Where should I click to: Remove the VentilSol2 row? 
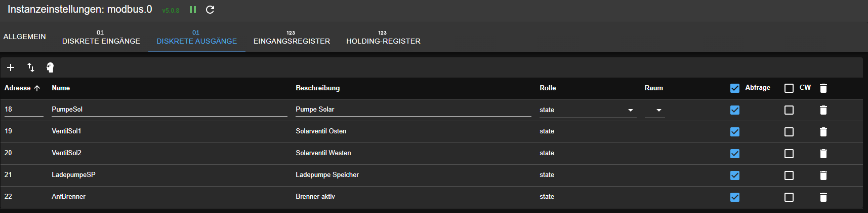(x=823, y=154)
